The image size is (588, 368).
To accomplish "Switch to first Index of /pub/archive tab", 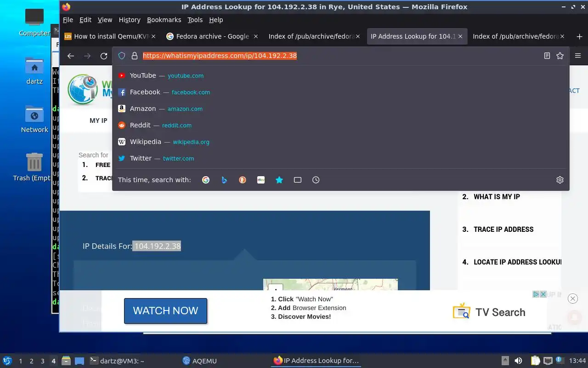I will pyautogui.click(x=315, y=36).
